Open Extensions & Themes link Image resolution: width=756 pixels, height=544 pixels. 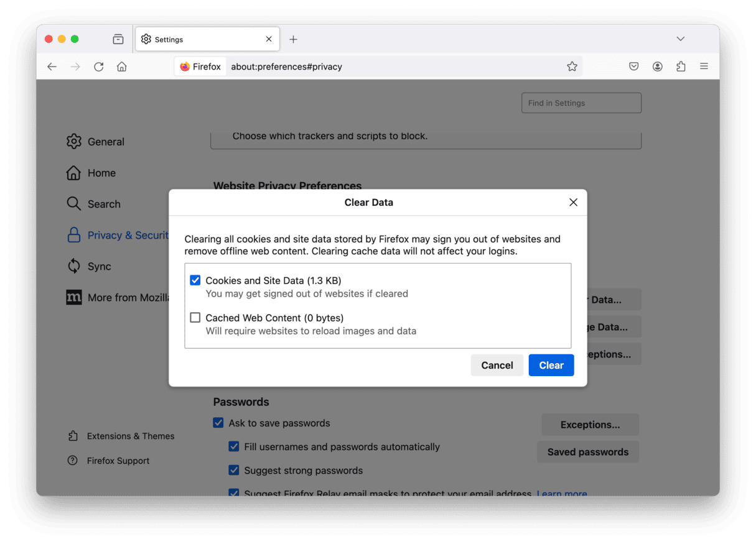(x=121, y=436)
